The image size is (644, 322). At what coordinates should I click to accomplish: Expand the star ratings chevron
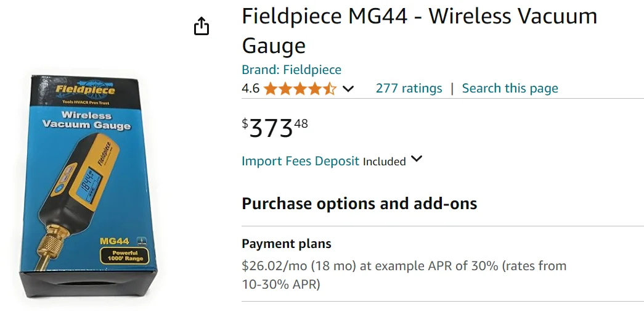click(348, 89)
